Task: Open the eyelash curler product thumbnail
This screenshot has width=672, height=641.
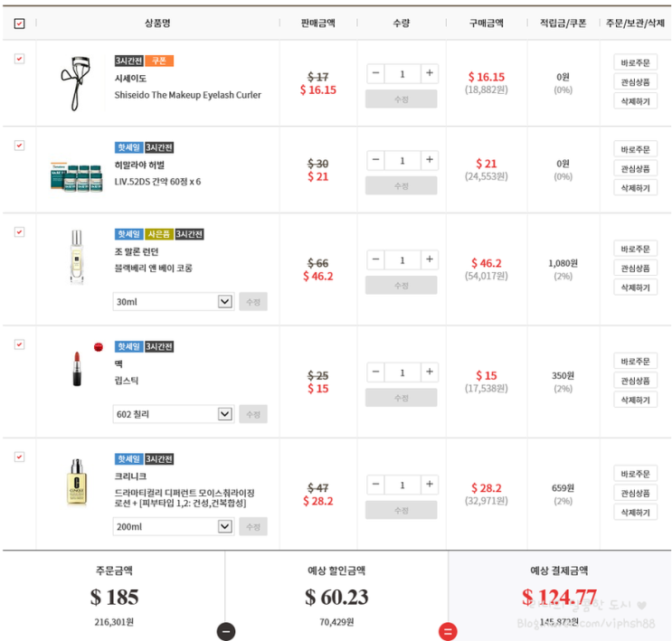Action: (x=76, y=83)
